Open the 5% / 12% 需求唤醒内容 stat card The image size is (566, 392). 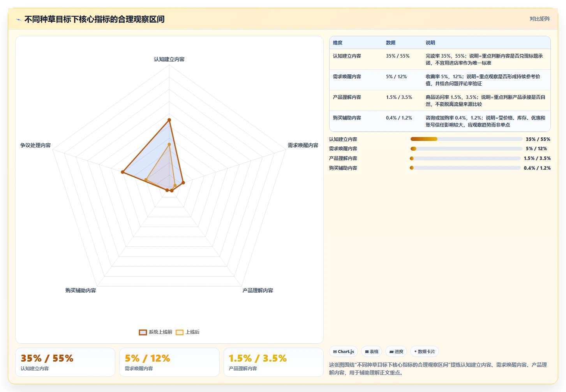[x=169, y=362]
